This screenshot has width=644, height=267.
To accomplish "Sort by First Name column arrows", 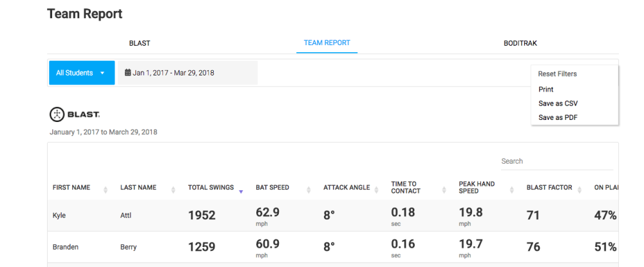I will click(106, 190).
